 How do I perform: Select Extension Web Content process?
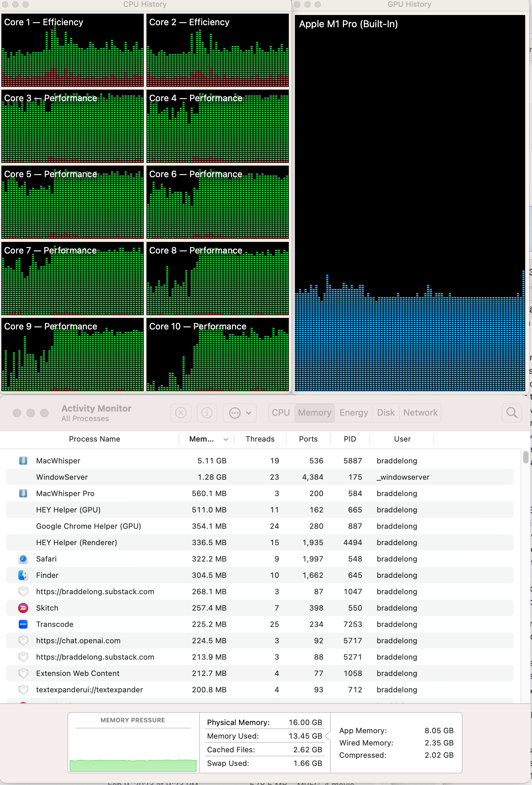[78, 673]
